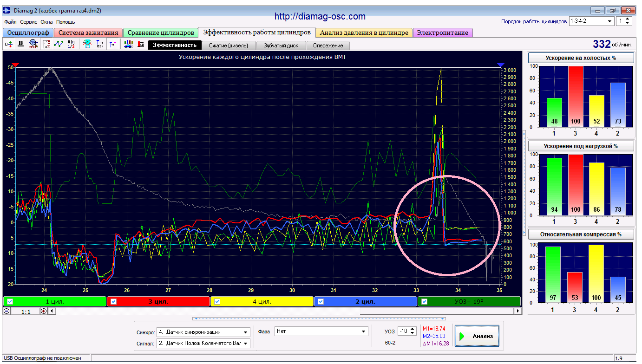642x364 pixels.
Task: Select the Эффективность sub-tab
Action: click(175, 45)
